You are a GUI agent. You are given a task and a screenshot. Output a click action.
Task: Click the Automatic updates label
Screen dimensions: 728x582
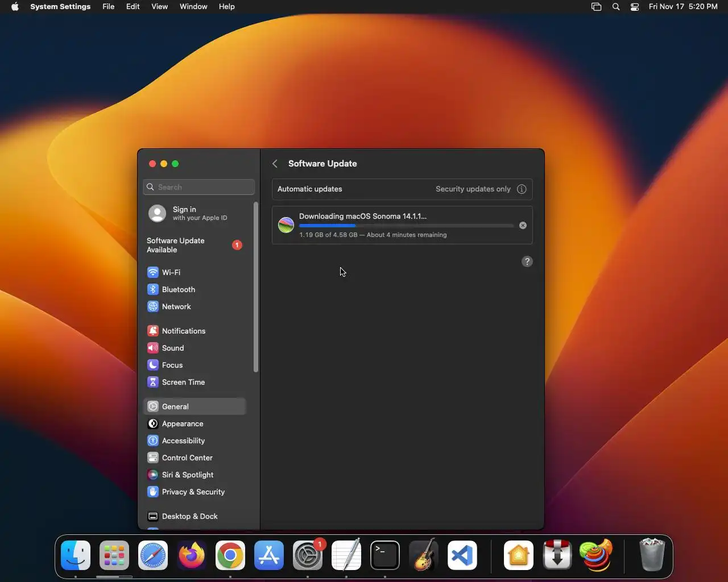tap(310, 189)
